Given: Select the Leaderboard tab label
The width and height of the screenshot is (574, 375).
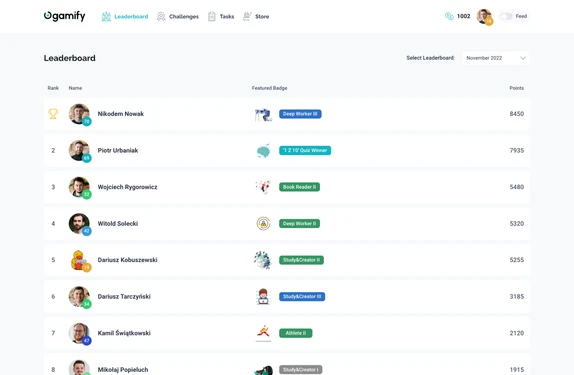Looking at the screenshot, I should (131, 16).
